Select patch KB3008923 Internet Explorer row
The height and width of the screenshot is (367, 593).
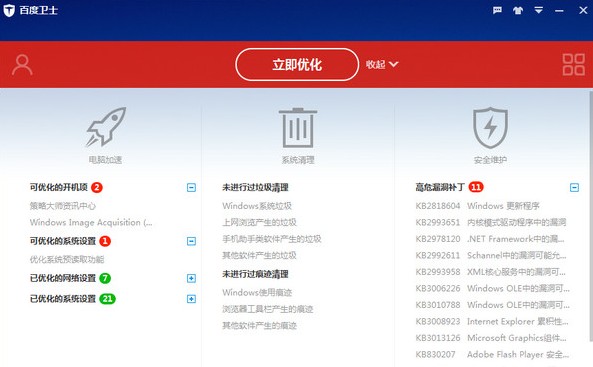point(492,322)
